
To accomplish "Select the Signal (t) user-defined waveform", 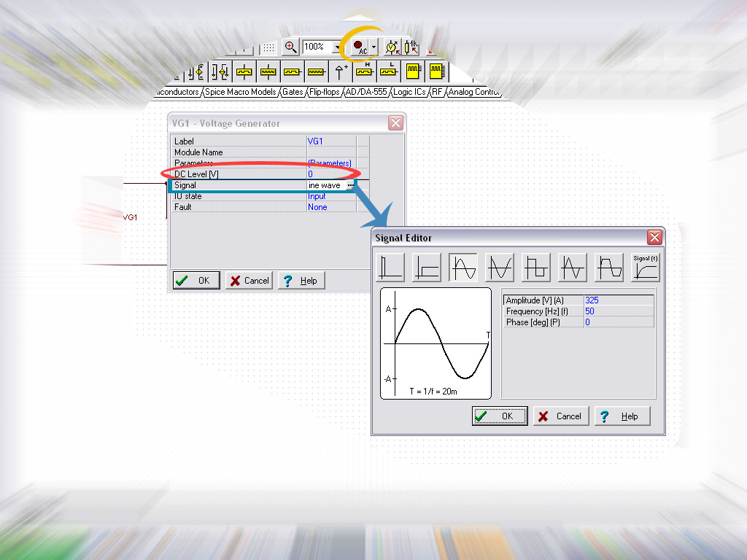I will [646, 267].
